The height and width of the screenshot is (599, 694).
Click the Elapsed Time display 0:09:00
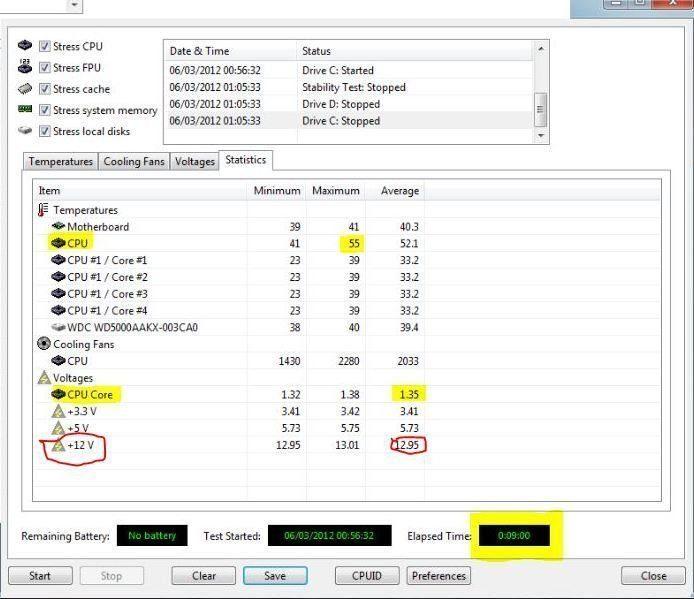click(x=514, y=536)
